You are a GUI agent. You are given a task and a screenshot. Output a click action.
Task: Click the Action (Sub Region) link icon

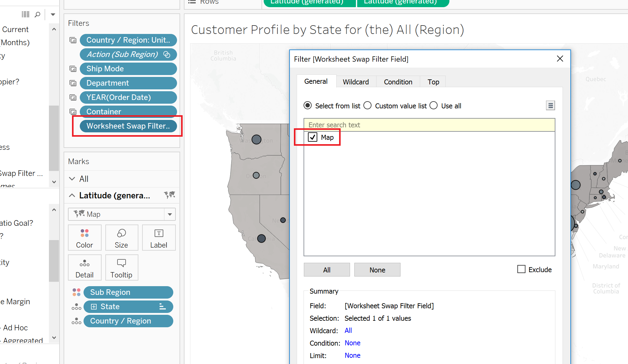pos(167,54)
